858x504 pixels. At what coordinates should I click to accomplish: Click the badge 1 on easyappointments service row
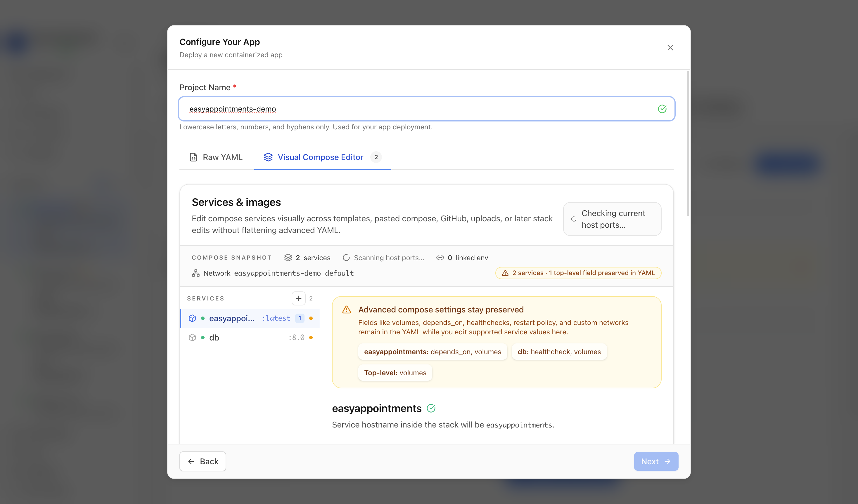pyautogui.click(x=300, y=318)
